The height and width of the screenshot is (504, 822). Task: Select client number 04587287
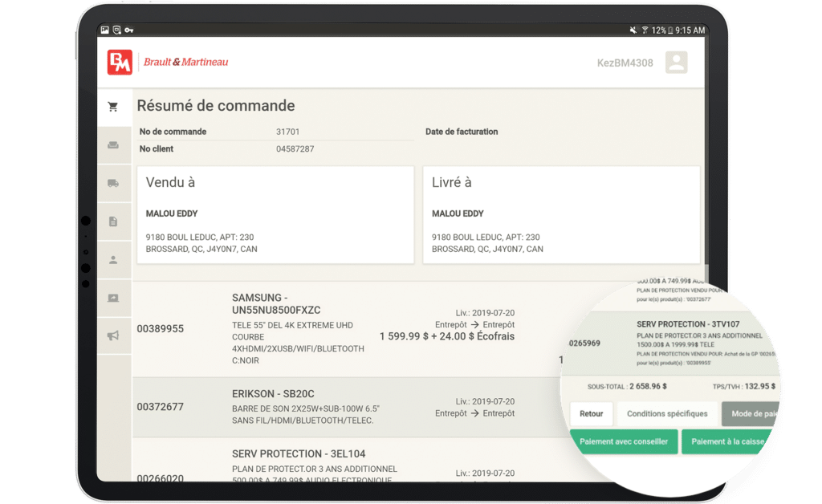coord(295,149)
